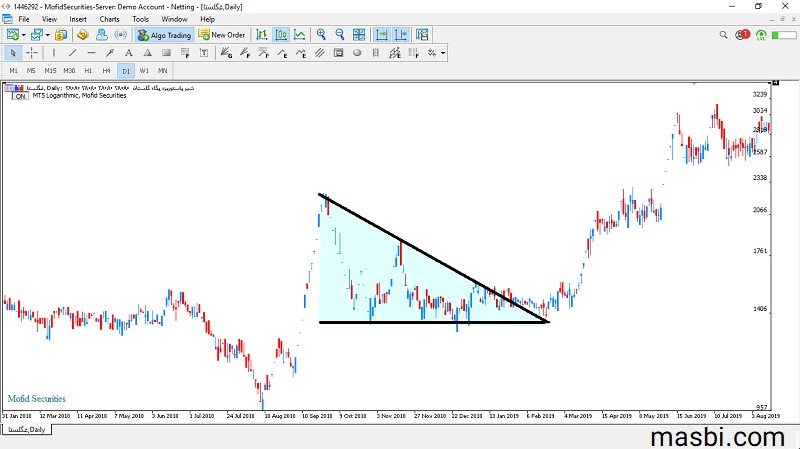Image resolution: width=800 pixels, height=449 pixels.
Task: Click the New Order button
Action: pos(222,35)
